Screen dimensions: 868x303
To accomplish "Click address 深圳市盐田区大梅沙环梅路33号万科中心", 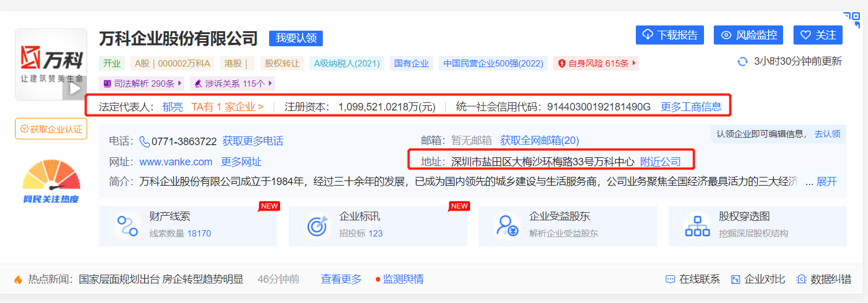I will [x=543, y=162].
